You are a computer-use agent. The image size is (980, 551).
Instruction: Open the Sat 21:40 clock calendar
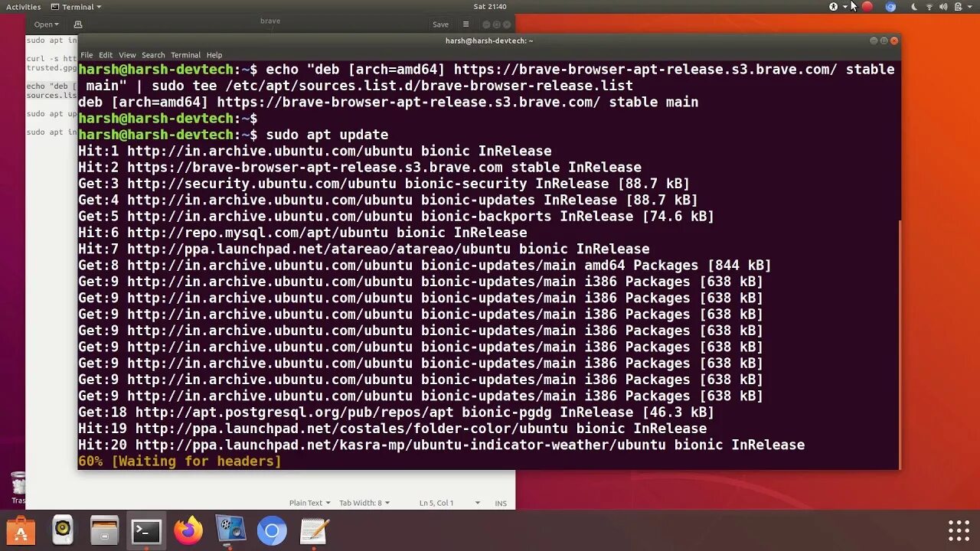pyautogui.click(x=490, y=7)
